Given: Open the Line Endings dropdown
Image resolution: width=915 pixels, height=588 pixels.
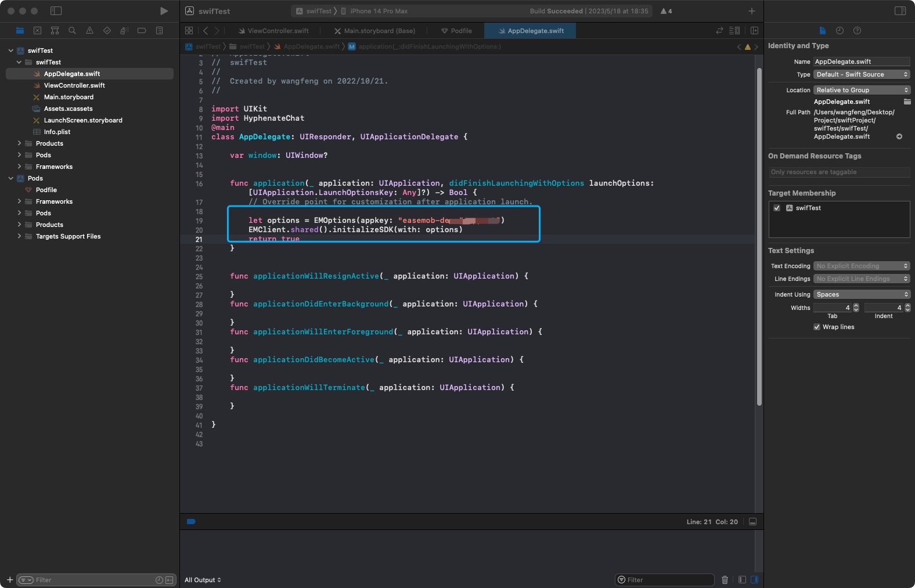Looking at the screenshot, I should pyautogui.click(x=862, y=279).
